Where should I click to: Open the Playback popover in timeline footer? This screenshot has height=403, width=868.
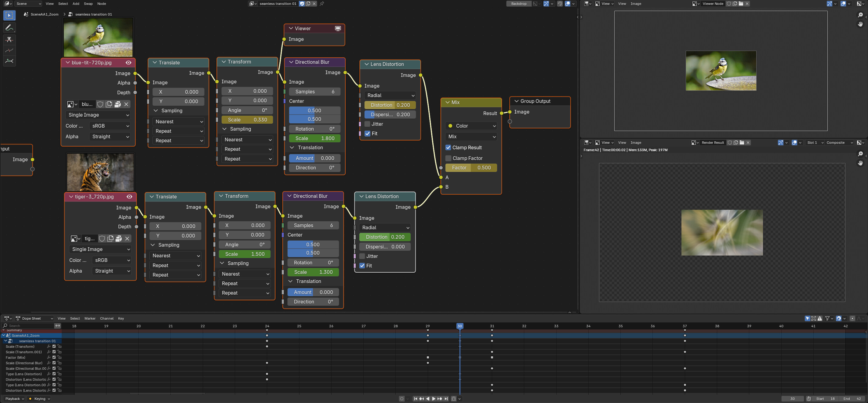pos(14,399)
